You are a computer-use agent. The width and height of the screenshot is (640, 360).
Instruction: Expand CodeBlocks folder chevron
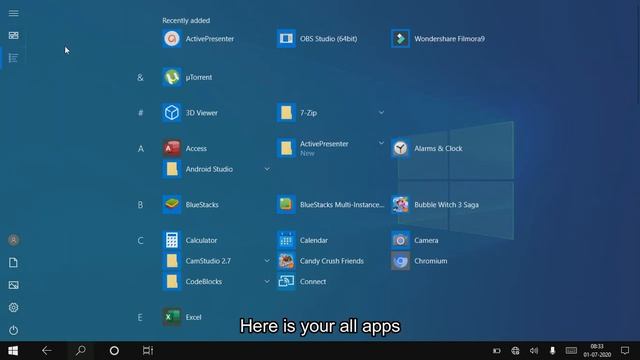click(x=267, y=281)
